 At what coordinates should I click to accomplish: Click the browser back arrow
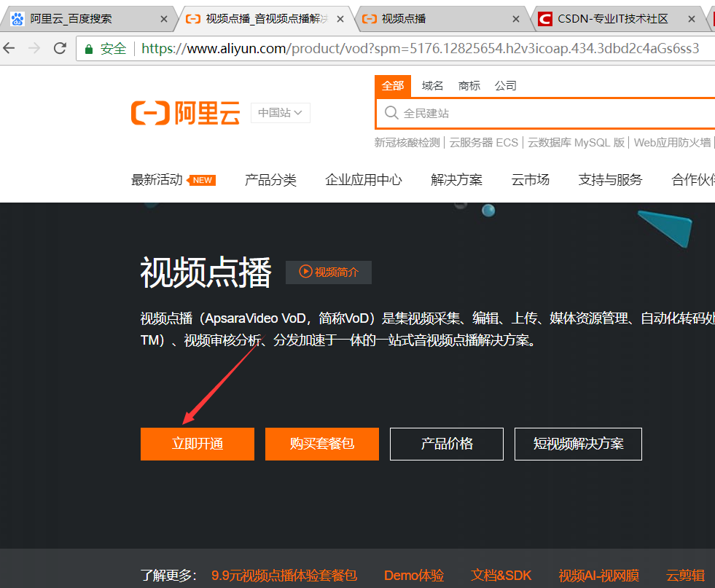[x=9, y=48]
